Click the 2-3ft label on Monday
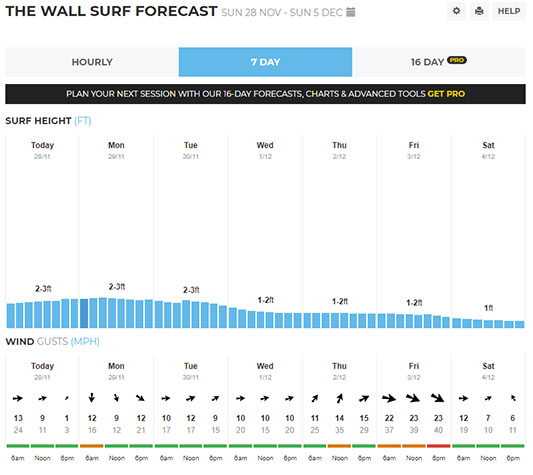The height and width of the screenshot is (475, 533). coord(117,287)
